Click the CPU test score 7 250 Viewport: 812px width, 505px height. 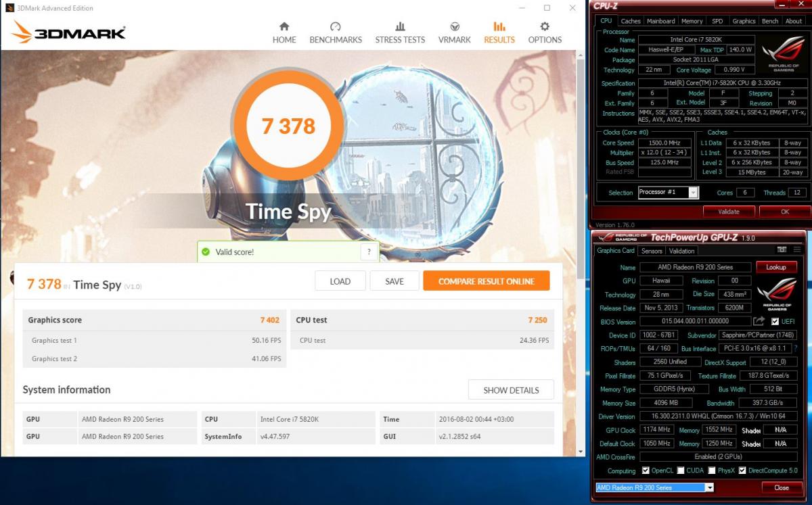pyautogui.click(x=538, y=320)
